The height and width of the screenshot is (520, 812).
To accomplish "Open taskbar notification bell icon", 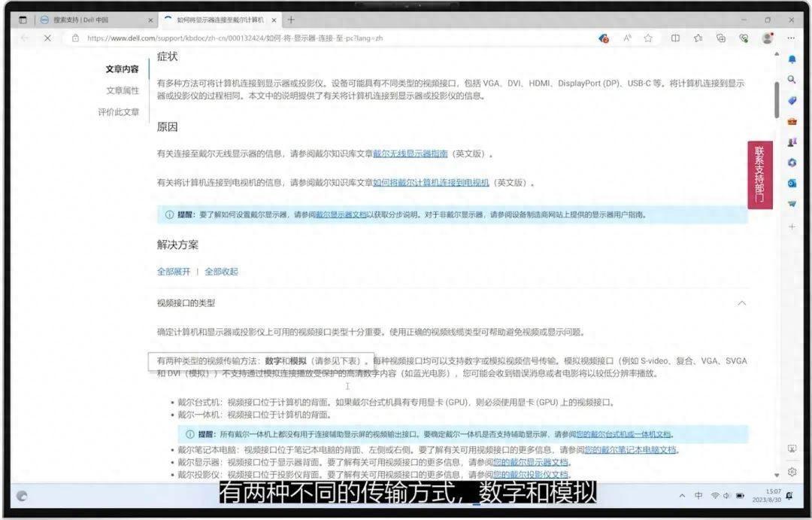I will [x=789, y=496].
